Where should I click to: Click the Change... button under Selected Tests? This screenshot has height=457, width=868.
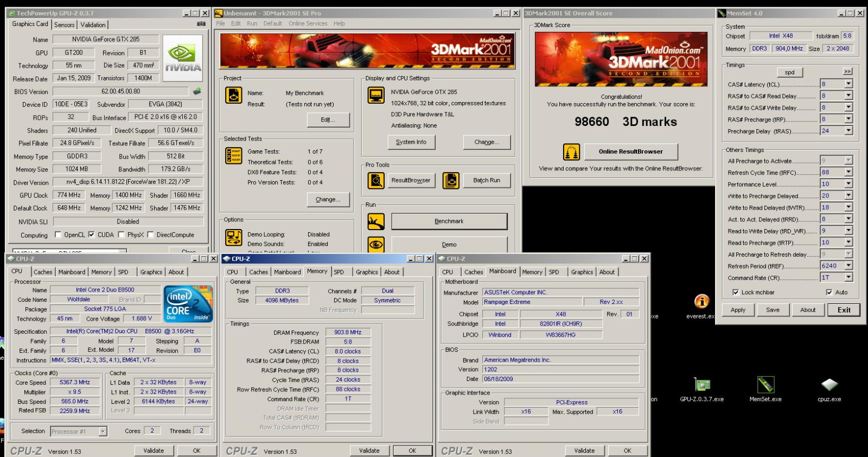[328, 199]
